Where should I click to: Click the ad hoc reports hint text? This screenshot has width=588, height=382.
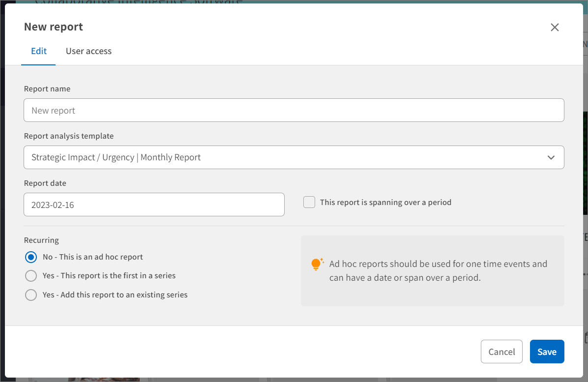(438, 271)
